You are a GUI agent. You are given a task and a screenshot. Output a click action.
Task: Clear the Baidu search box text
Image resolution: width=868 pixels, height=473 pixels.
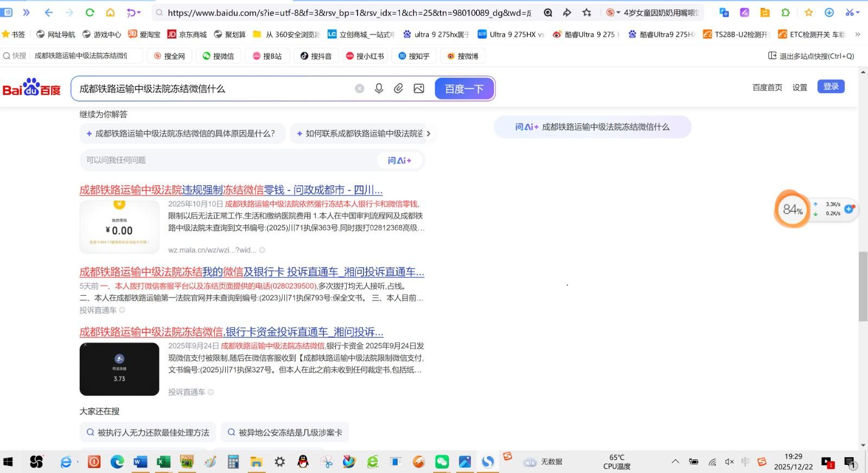(359, 88)
